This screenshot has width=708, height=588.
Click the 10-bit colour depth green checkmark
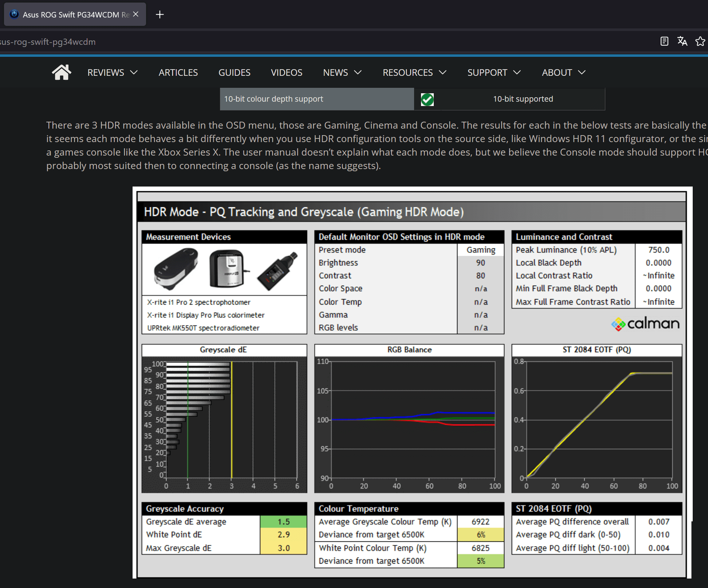click(428, 99)
